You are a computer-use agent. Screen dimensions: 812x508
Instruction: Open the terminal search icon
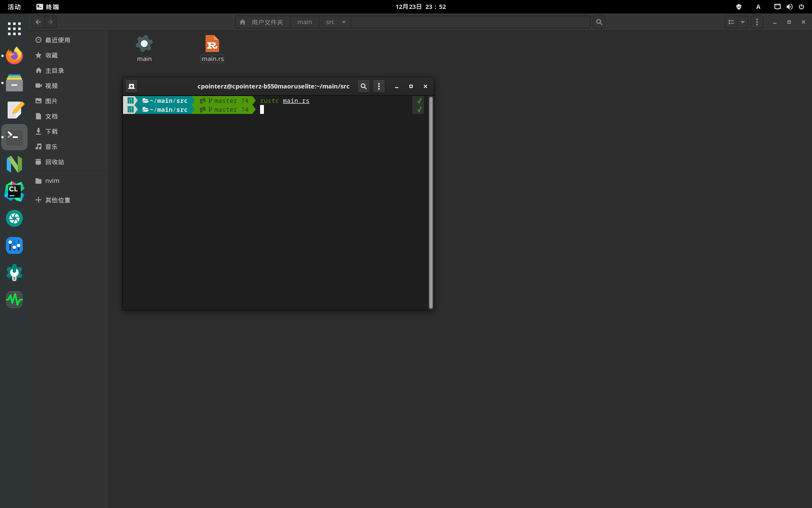tap(363, 86)
